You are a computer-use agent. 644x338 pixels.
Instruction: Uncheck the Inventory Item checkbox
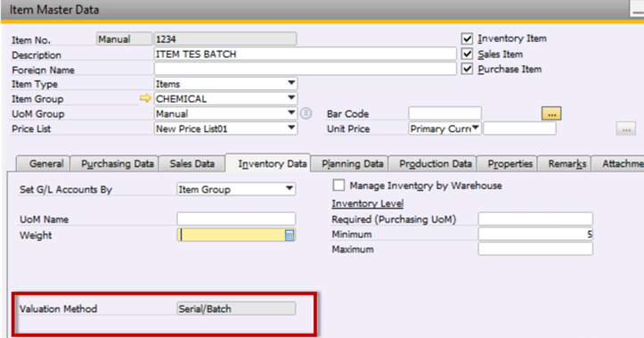467,38
